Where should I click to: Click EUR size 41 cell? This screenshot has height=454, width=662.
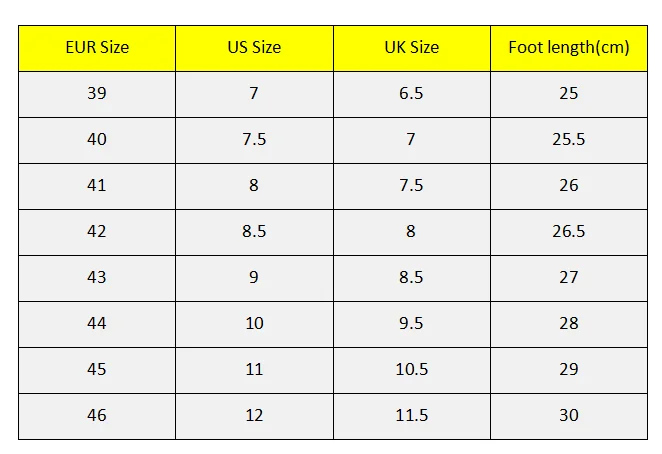pyautogui.click(x=97, y=186)
